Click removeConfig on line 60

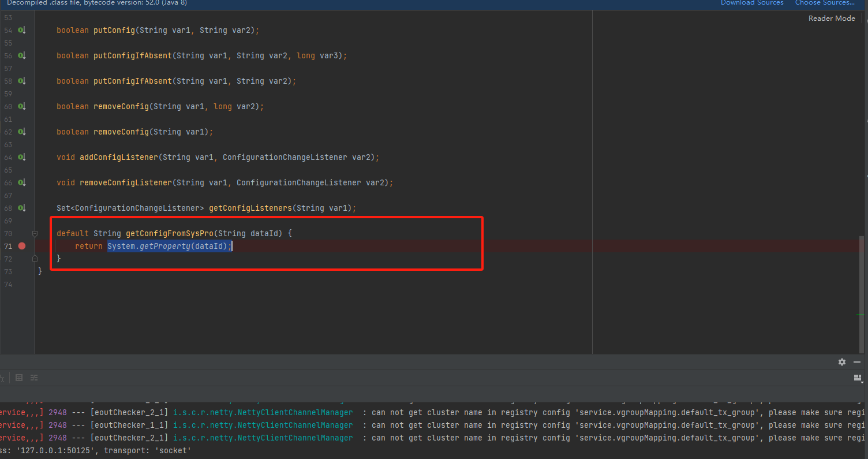[x=121, y=106]
